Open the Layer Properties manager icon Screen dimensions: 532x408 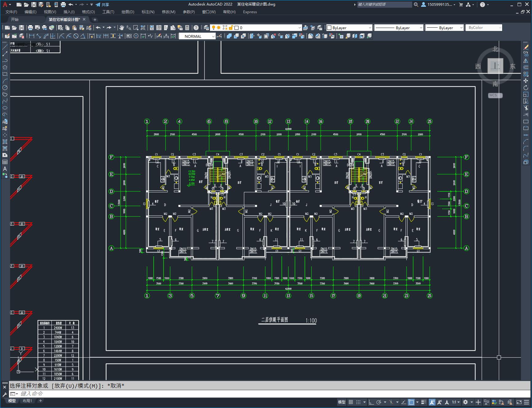pyautogui.click(x=206, y=28)
